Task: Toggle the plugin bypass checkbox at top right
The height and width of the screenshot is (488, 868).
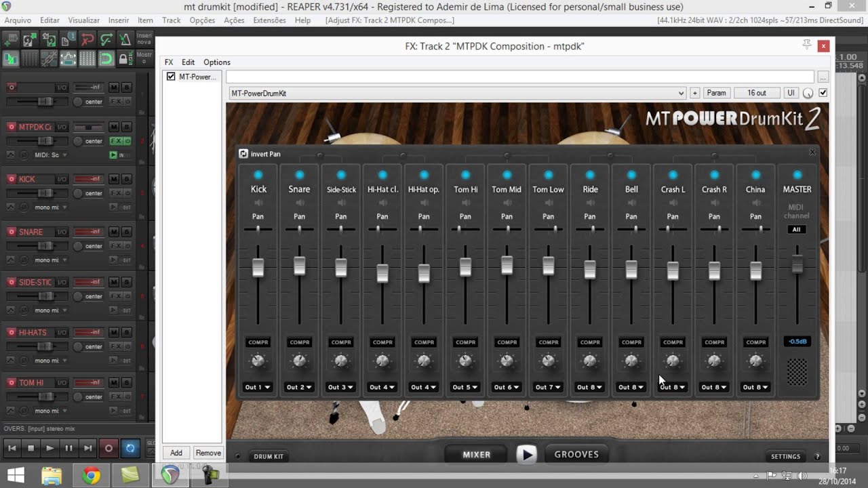Action: coord(823,93)
